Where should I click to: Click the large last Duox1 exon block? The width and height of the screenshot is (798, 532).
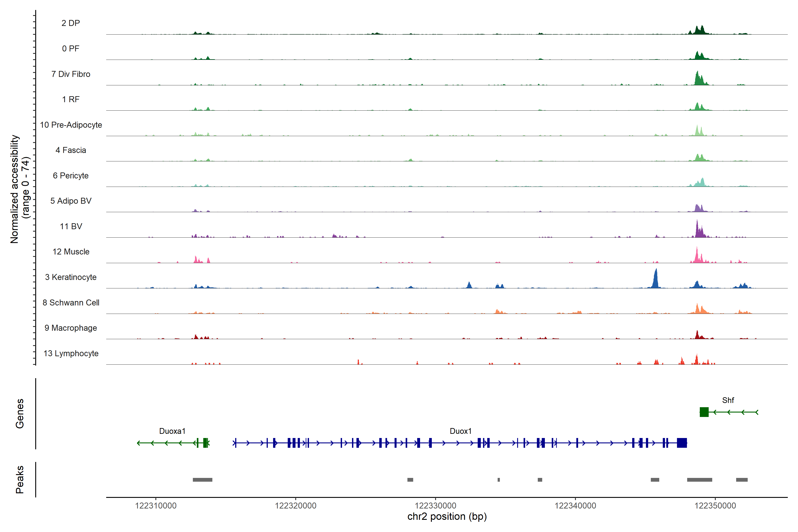coord(682,443)
